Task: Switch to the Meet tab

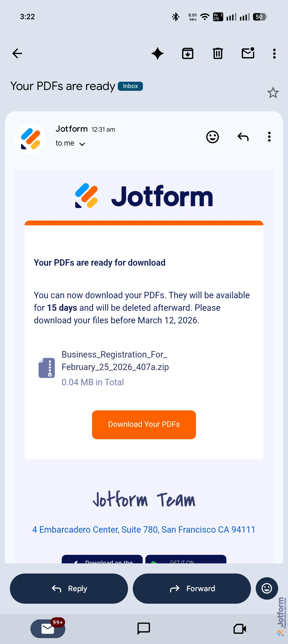Action: coord(240,629)
